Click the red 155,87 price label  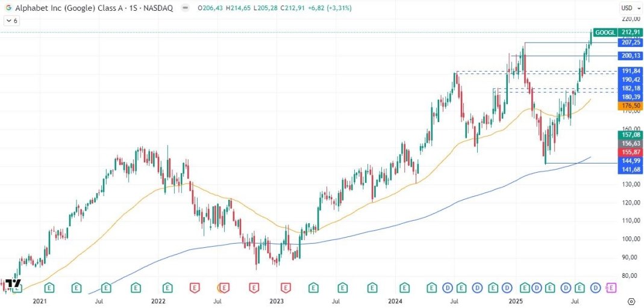point(631,152)
